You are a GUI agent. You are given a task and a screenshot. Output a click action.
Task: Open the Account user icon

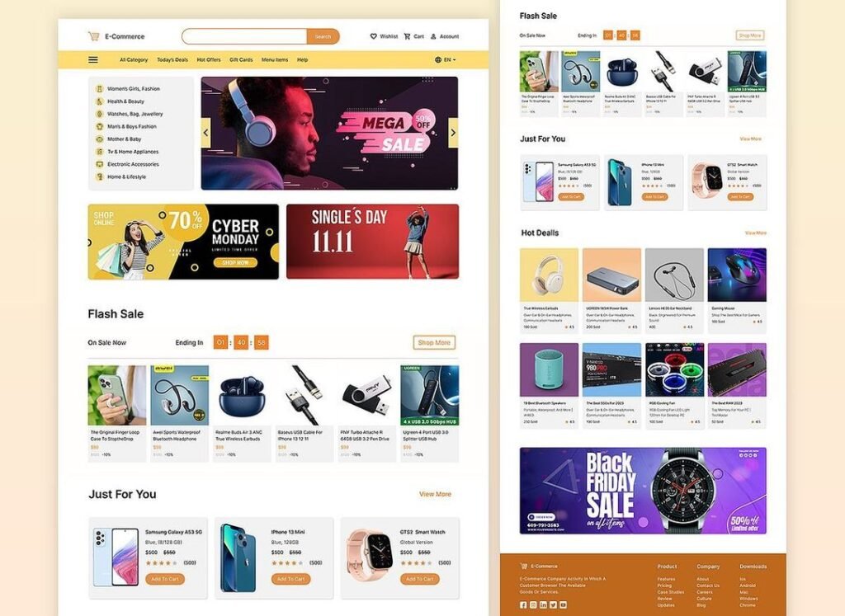point(433,36)
